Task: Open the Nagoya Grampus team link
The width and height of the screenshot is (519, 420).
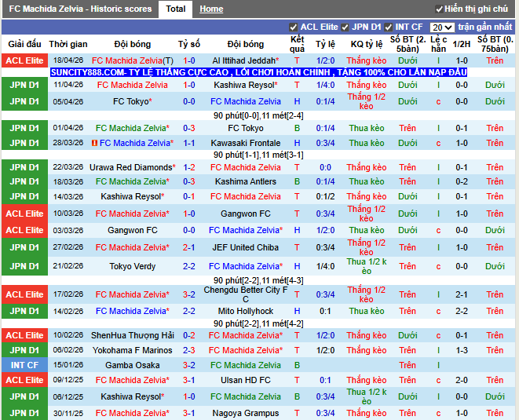Action: (x=246, y=413)
